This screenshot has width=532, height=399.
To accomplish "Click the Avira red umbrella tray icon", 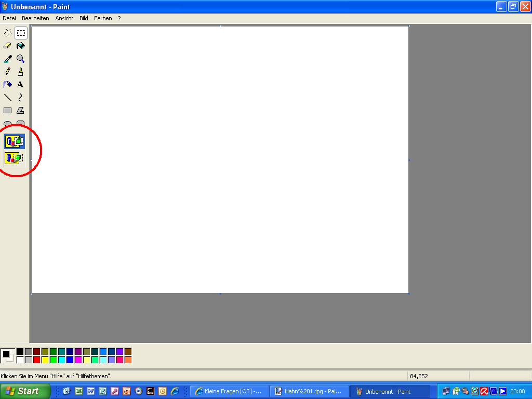I will point(484,391).
